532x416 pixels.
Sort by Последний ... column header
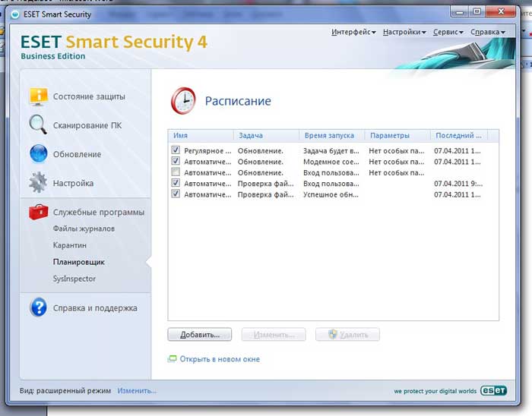[459, 136]
